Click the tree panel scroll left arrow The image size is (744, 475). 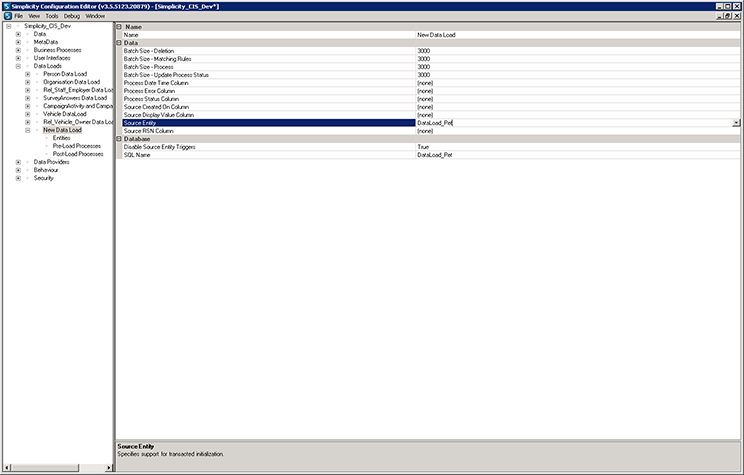(7, 468)
